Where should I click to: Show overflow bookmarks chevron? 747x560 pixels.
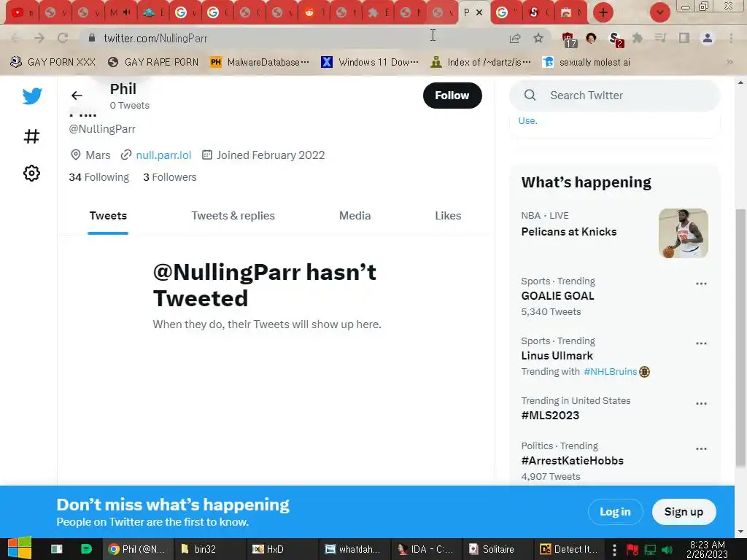[x=729, y=63]
